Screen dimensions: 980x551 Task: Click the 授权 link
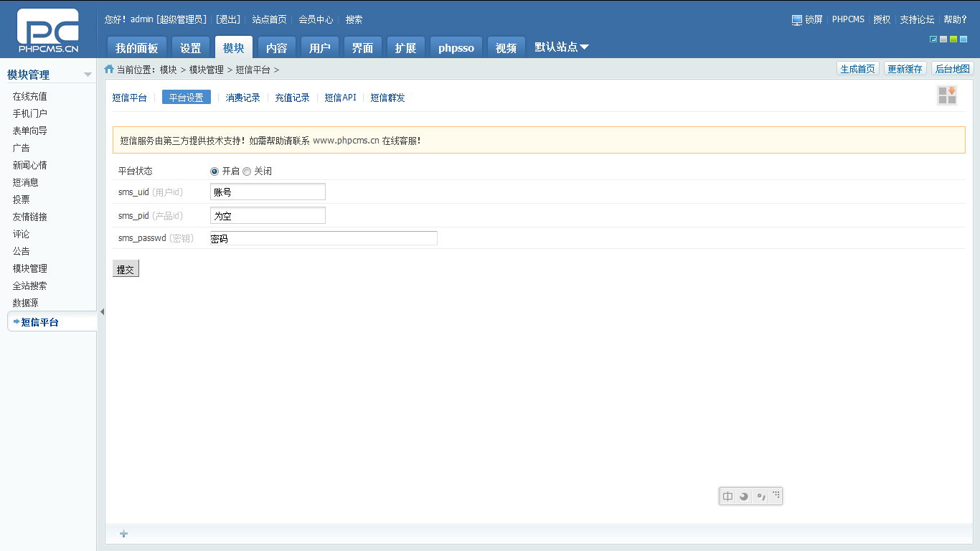click(882, 19)
